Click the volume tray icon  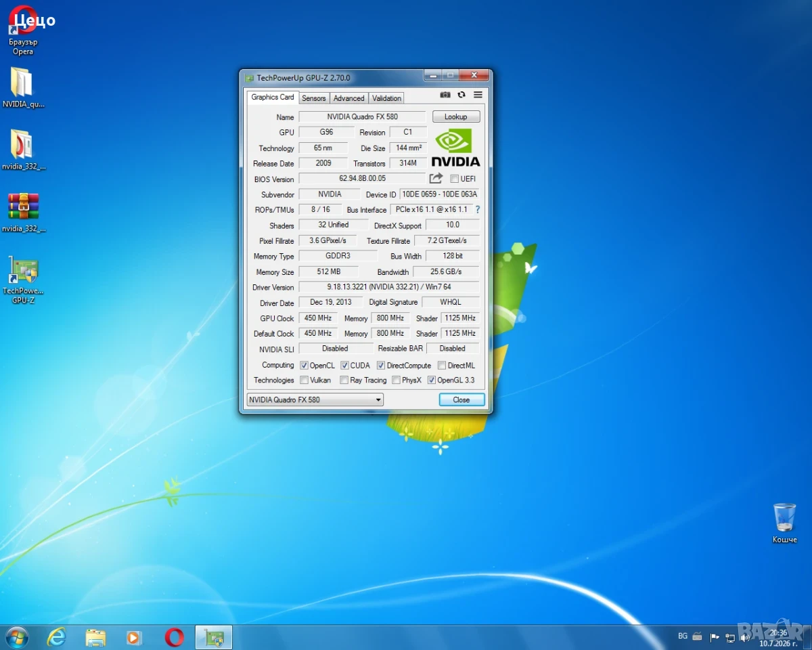[x=744, y=637]
